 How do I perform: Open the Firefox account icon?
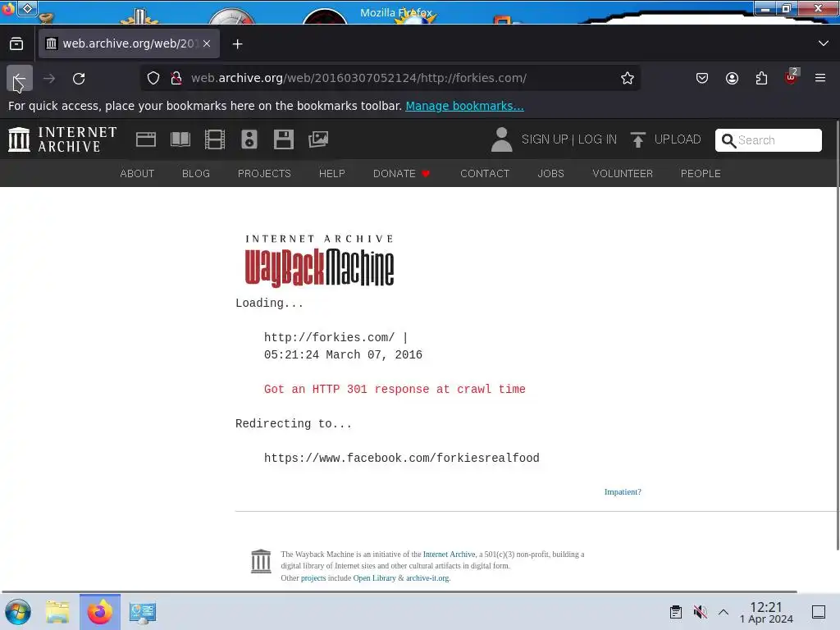click(732, 78)
